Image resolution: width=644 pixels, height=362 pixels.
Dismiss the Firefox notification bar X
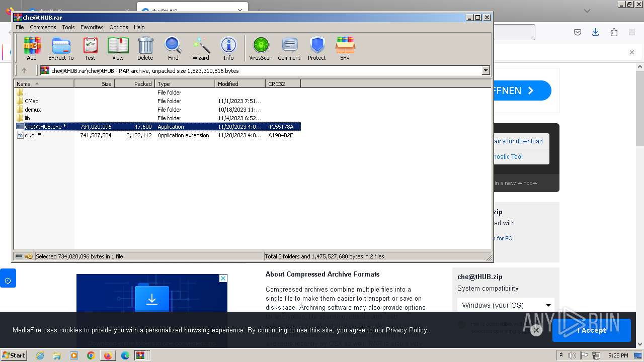(x=632, y=52)
